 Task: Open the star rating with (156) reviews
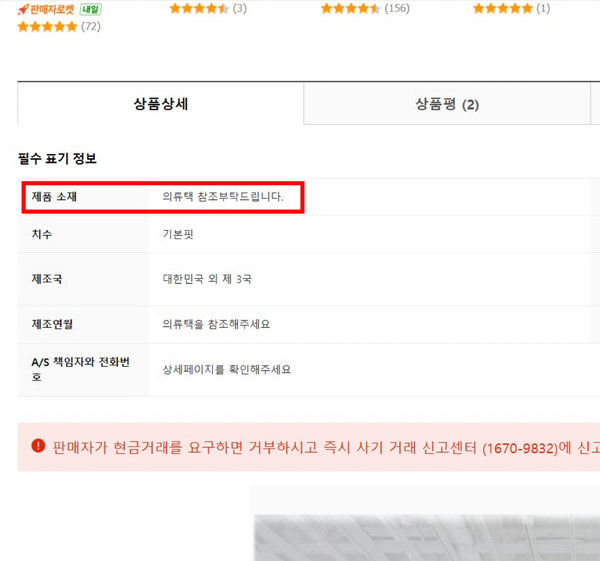click(365, 8)
